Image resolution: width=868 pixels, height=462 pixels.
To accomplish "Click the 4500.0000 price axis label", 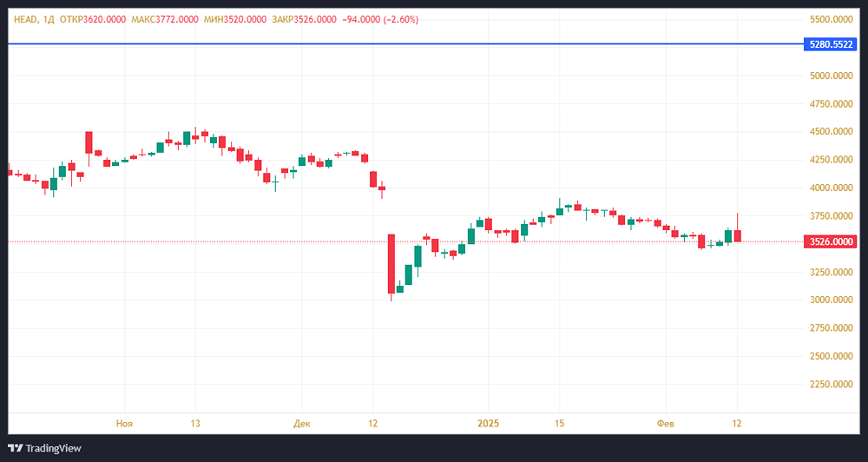I will pos(831,131).
